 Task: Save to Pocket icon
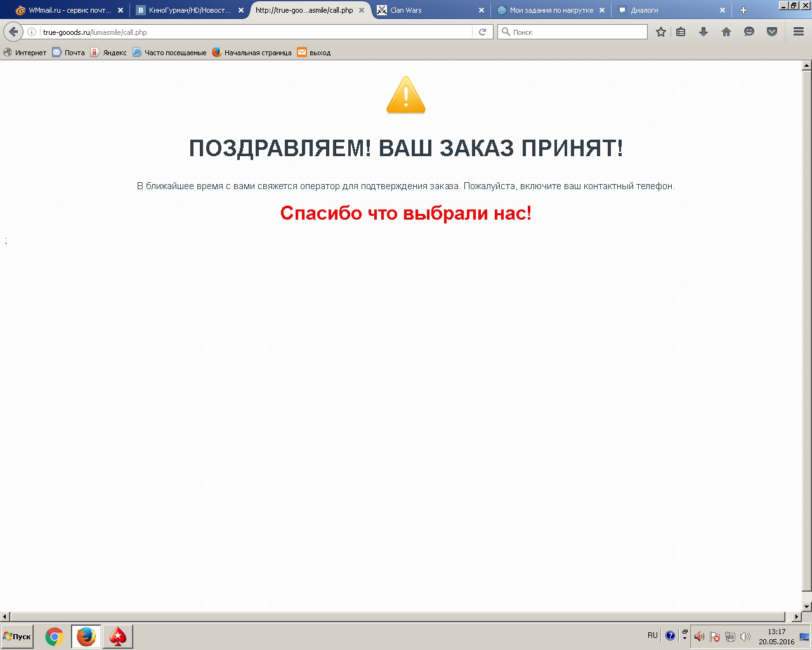point(772,32)
